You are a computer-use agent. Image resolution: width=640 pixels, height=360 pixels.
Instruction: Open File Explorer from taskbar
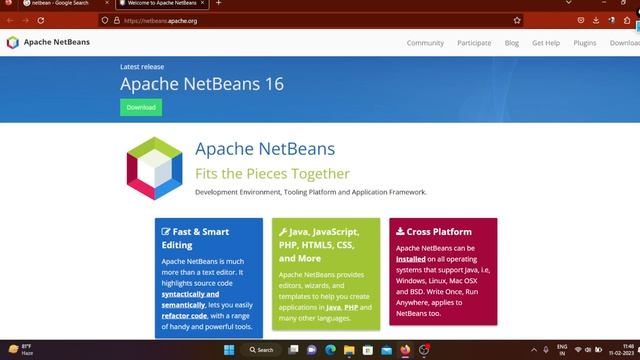pos(349,350)
